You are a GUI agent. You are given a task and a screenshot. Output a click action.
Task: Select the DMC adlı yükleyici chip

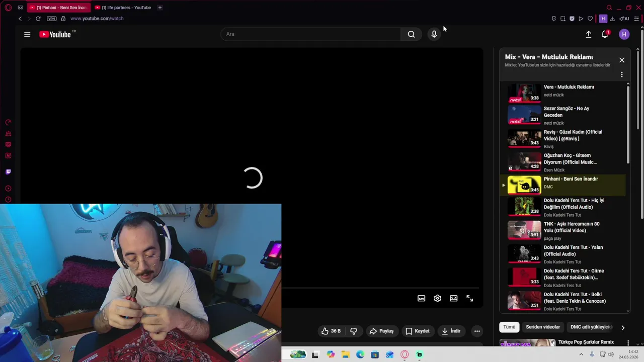point(591,327)
